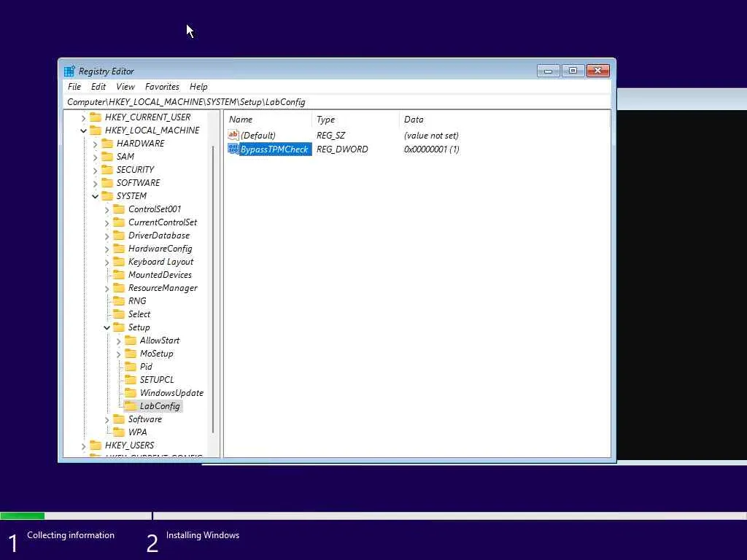This screenshot has width=747, height=560.
Task: Select the (Default) value name
Action: tap(258, 135)
